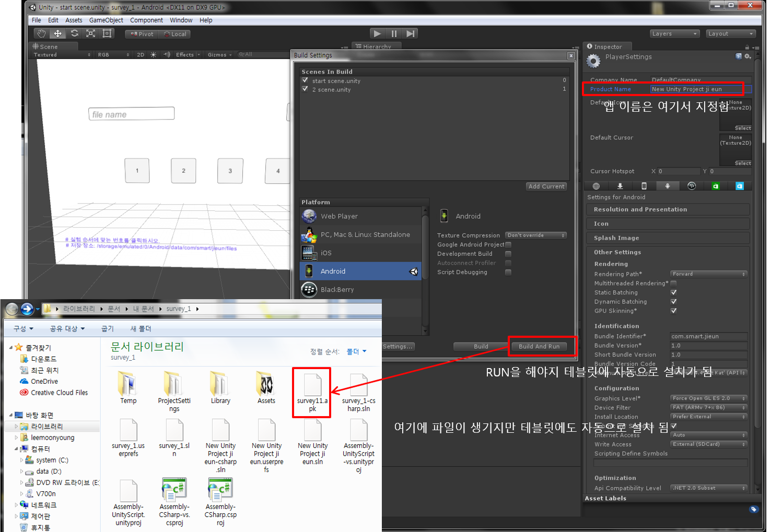
Task: Advance one frame with the Step button
Action: [411, 33]
